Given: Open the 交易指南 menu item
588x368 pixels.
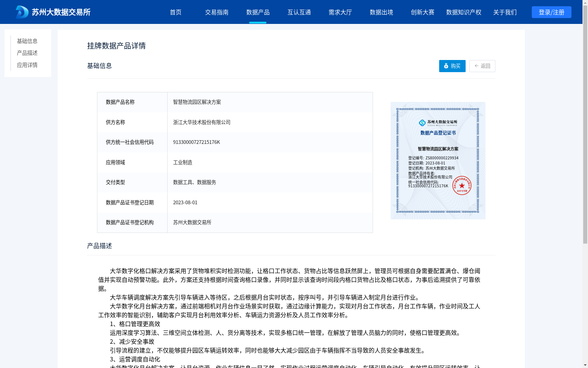Looking at the screenshot, I should coord(217,12).
